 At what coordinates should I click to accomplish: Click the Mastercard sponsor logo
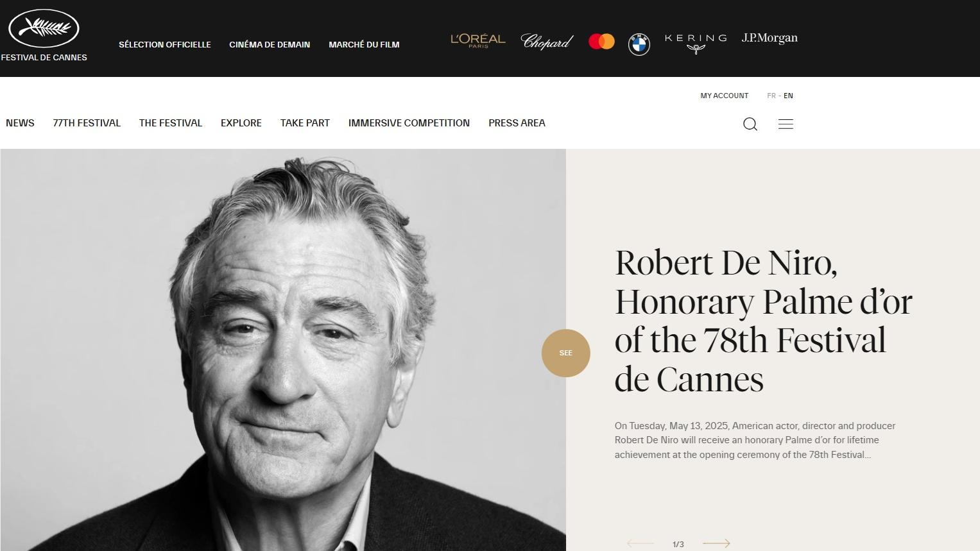pyautogui.click(x=601, y=42)
